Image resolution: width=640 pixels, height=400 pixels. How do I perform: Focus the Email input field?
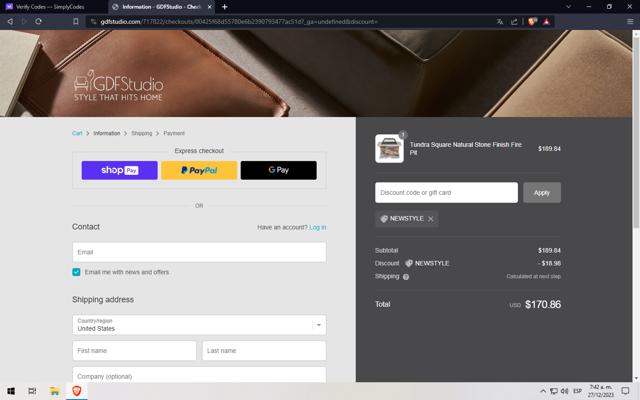click(x=199, y=252)
